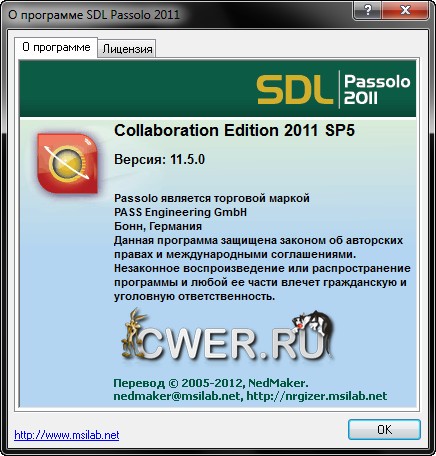Click the "Бонн, Германия" line
Screen dimensions: 436x456
(x=158, y=226)
